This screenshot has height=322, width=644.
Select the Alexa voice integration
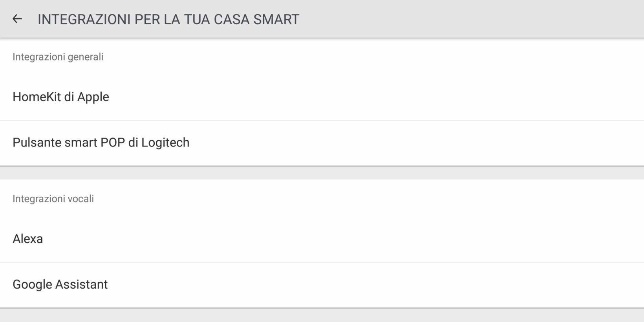28,239
